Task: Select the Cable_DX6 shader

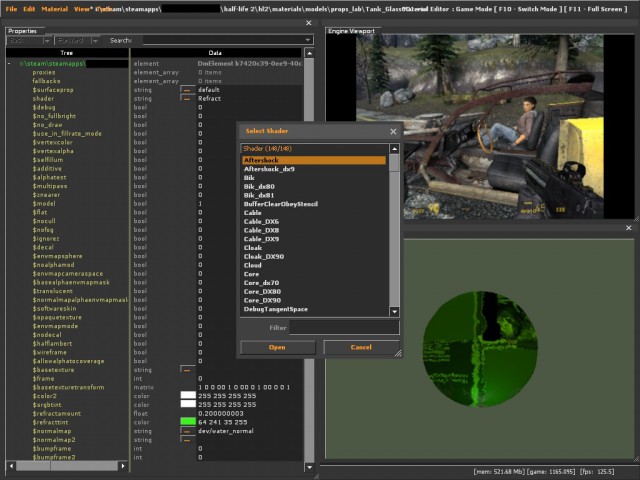Action: (x=313, y=222)
